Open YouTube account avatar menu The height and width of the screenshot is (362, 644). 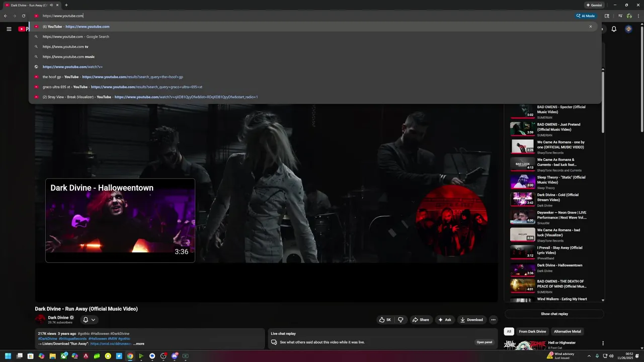[x=628, y=29]
